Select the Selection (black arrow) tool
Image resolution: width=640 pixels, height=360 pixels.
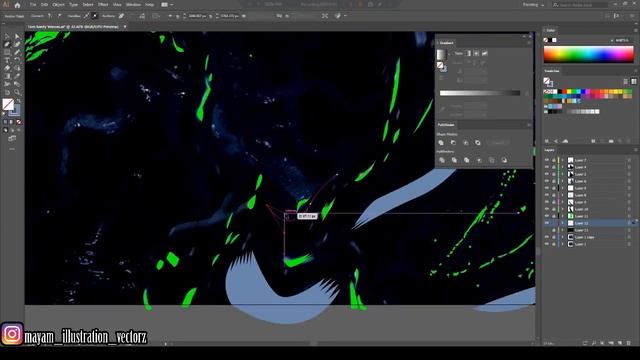[x=7, y=37]
